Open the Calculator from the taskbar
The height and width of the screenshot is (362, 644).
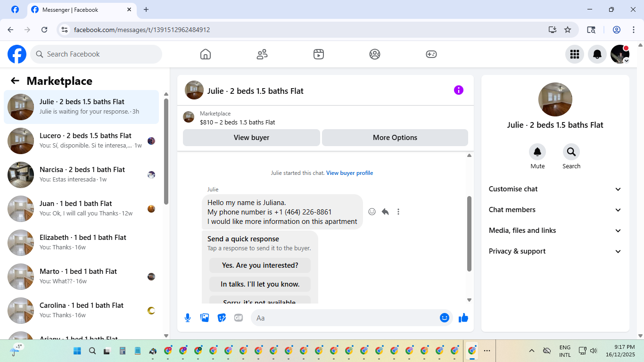[123, 351]
